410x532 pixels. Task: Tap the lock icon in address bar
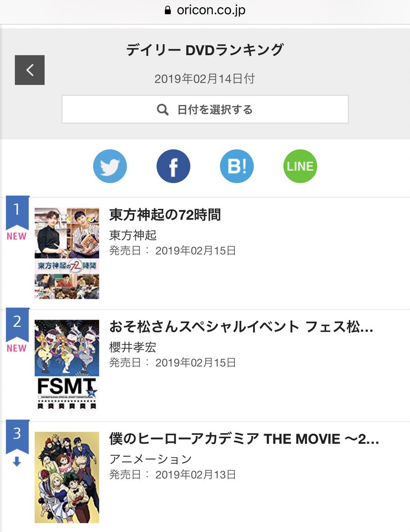168,11
